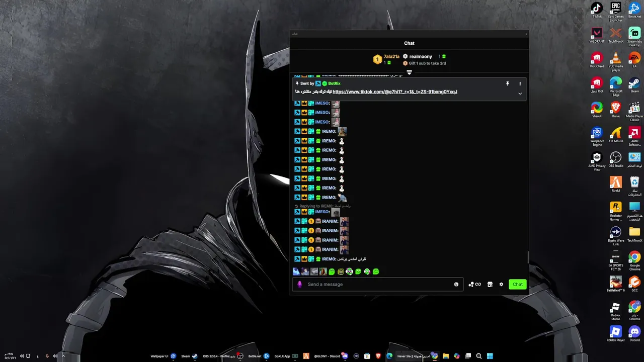
Task: Open the TikTok desktop shortcut
Action: tap(597, 10)
